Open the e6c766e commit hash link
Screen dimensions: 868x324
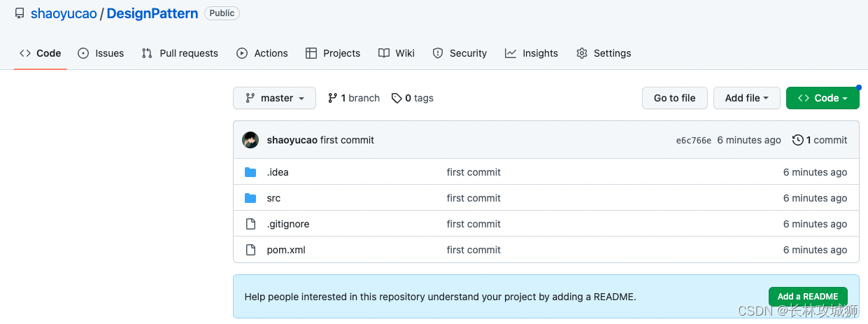[x=693, y=141]
